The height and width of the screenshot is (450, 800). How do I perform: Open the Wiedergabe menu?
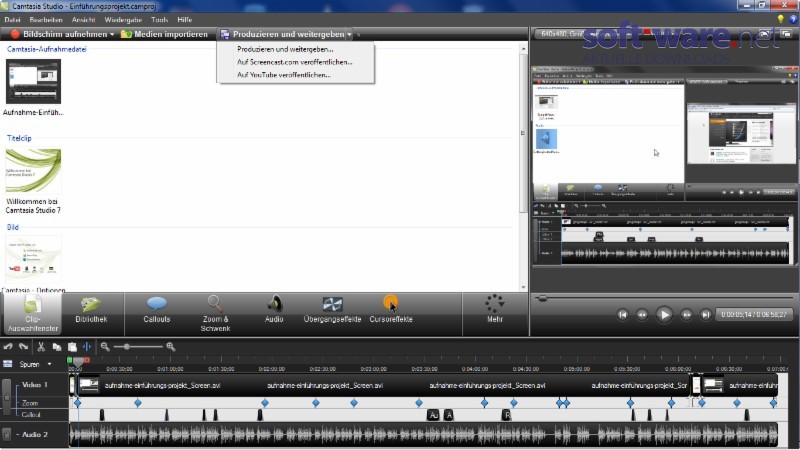point(123,20)
